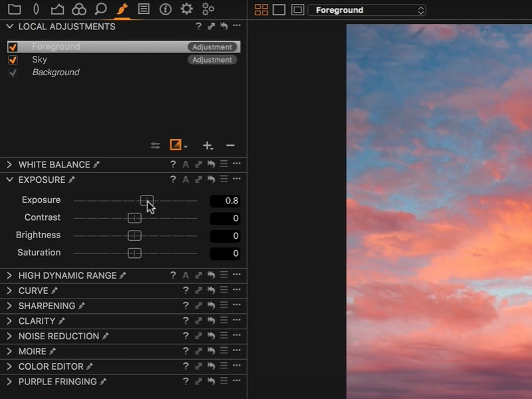
Task: Expand the Purple Fringing panel
Action: [9, 382]
